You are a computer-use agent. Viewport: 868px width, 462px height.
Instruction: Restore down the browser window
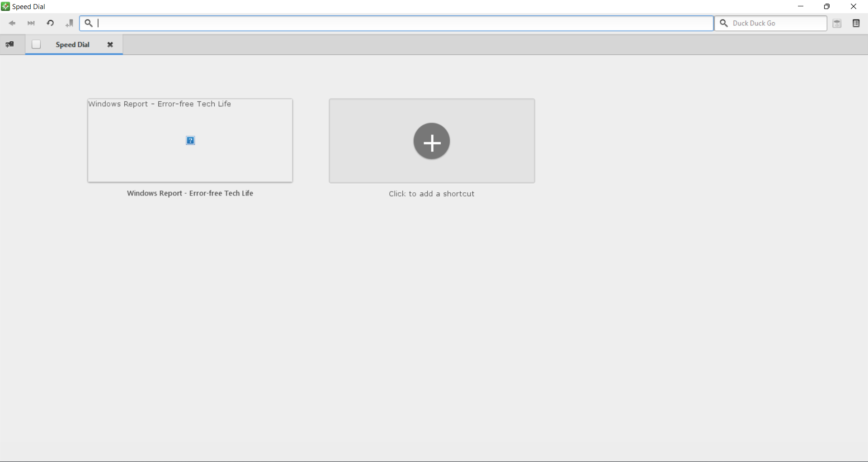(x=827, y=6)
